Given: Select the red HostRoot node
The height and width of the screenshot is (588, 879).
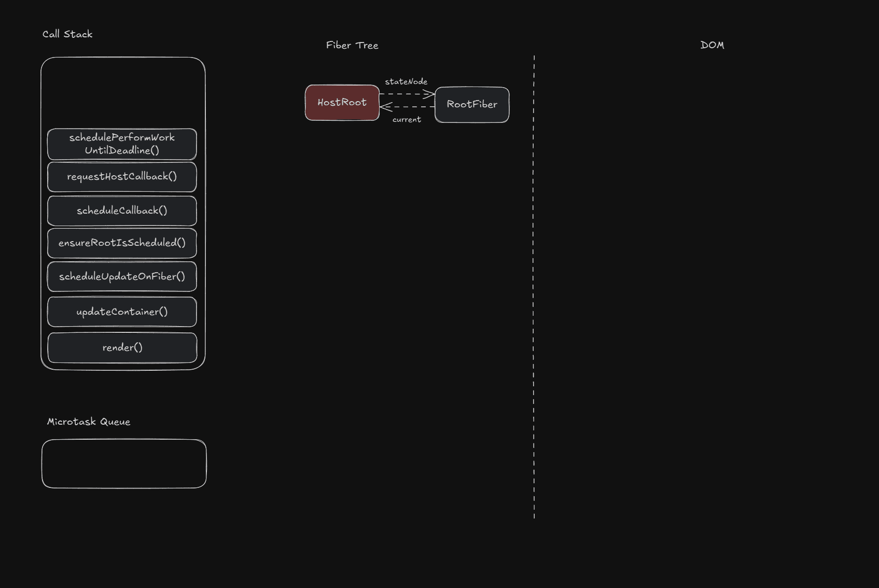Looking at the screenshot, I should (x=342, y=103).
